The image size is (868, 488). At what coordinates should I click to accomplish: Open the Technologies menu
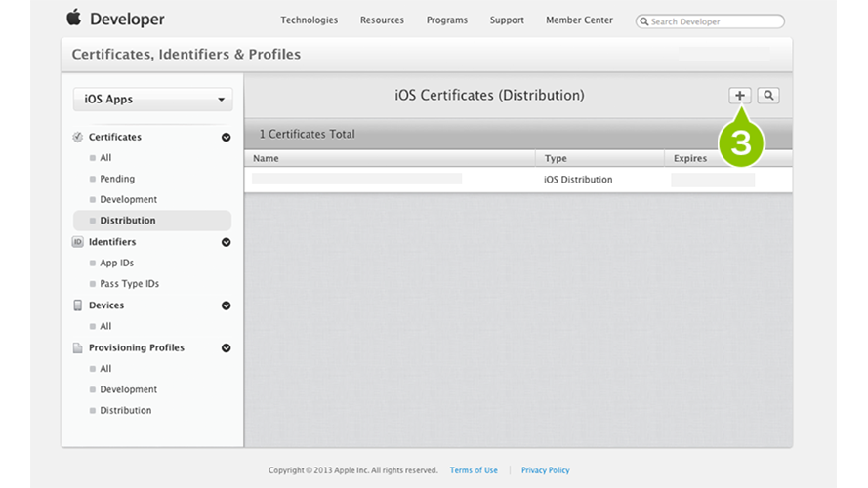309,20
